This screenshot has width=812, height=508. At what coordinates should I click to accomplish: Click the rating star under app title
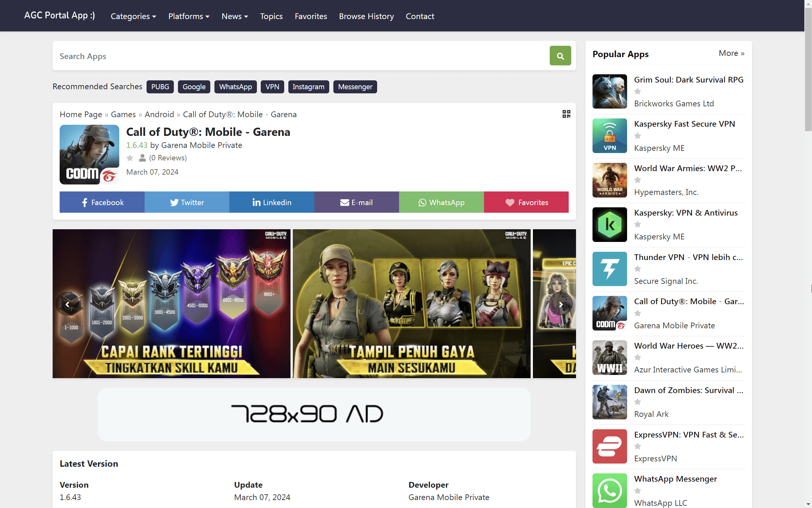click(x=130, y=157)
